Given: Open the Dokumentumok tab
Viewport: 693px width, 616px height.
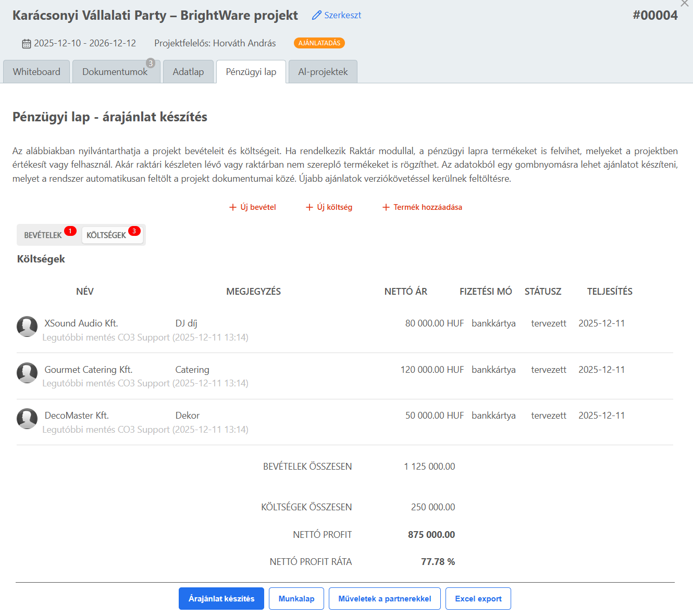Looking at the screenshot, I should [x=115, y=72].
